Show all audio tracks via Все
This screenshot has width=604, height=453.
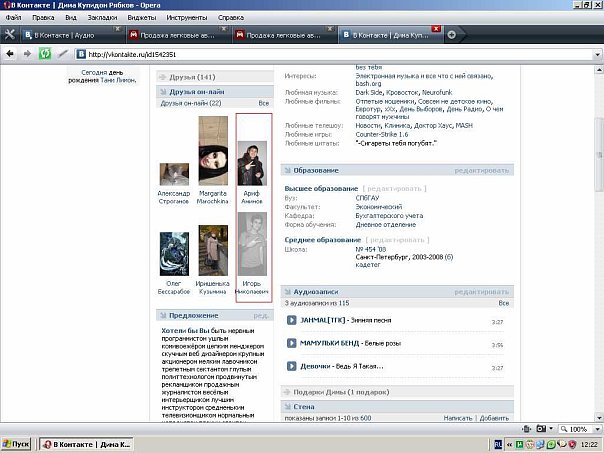pyautogui.click(x=503, y=303)
